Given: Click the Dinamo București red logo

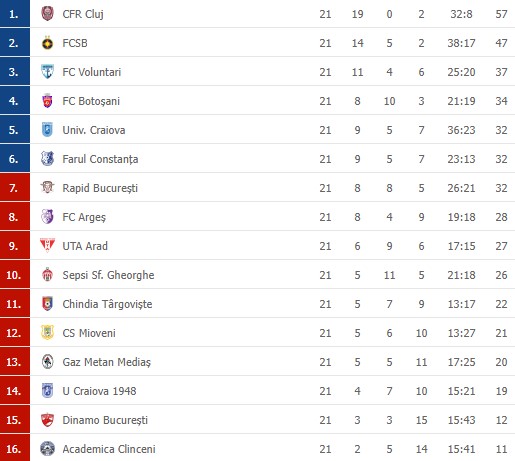Looking at the screenshot, I should coord(47,420).
